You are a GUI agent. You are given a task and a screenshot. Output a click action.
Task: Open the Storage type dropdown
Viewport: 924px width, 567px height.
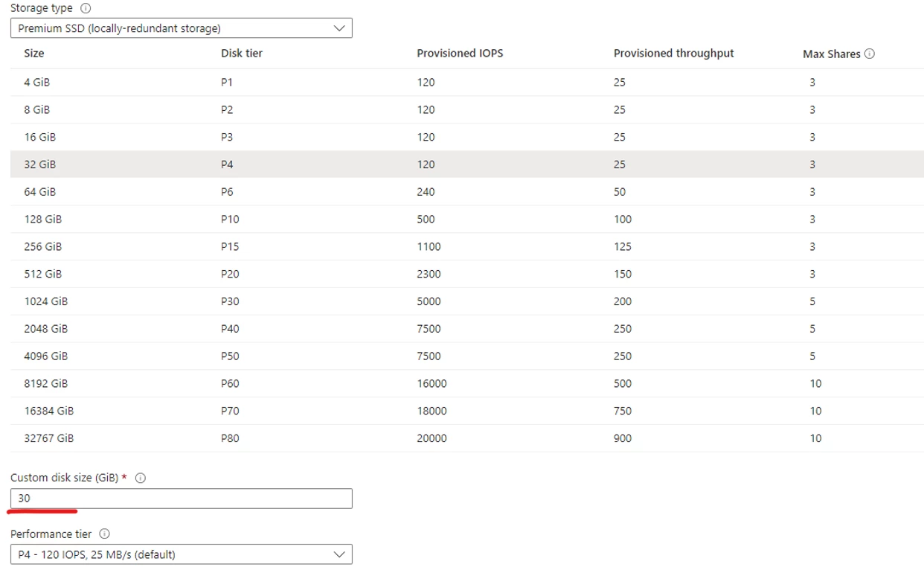pos(181,28)
